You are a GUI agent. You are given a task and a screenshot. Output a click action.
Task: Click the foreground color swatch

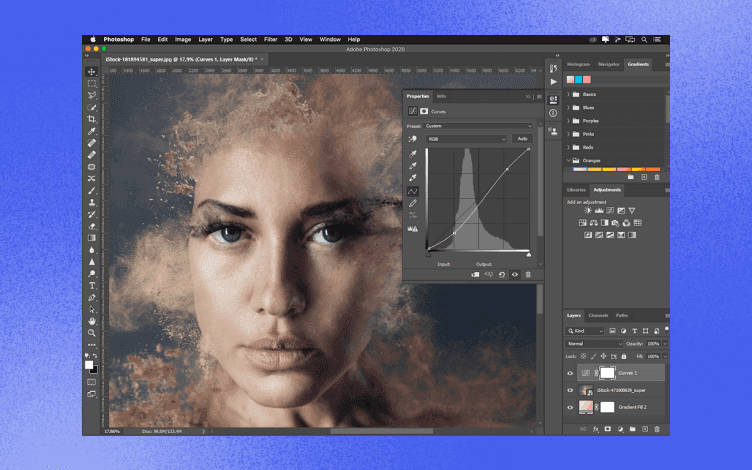pyautogui.click(x=89, y=365)
